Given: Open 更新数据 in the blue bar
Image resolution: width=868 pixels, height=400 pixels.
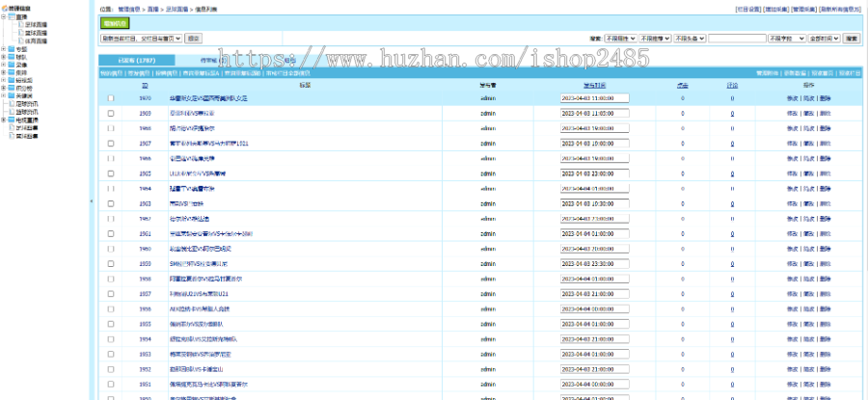Looking at the screenshot, I should 795,73.
